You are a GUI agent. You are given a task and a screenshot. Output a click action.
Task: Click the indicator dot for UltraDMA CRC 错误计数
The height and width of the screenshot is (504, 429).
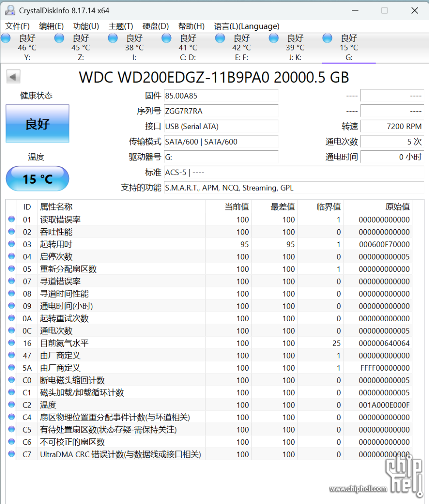[x=11, y=454]
